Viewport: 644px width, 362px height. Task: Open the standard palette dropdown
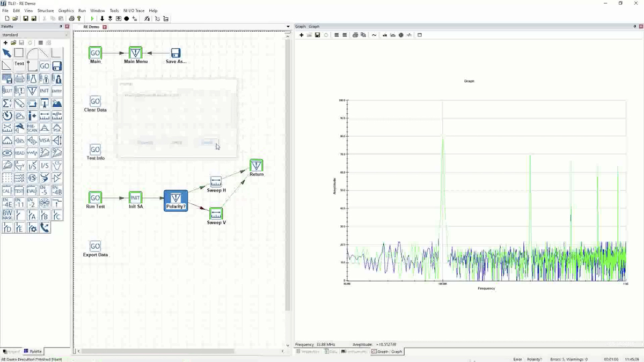35,34
